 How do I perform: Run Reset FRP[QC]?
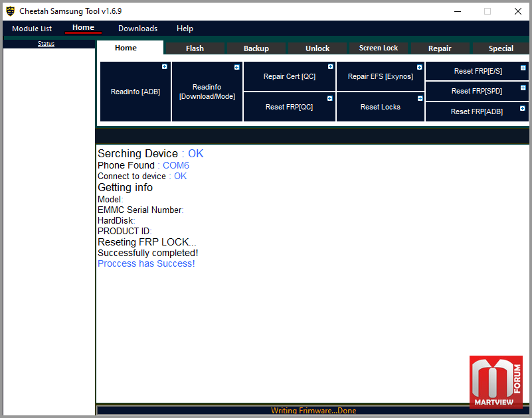pyautogui.click(x=290, y=107)
